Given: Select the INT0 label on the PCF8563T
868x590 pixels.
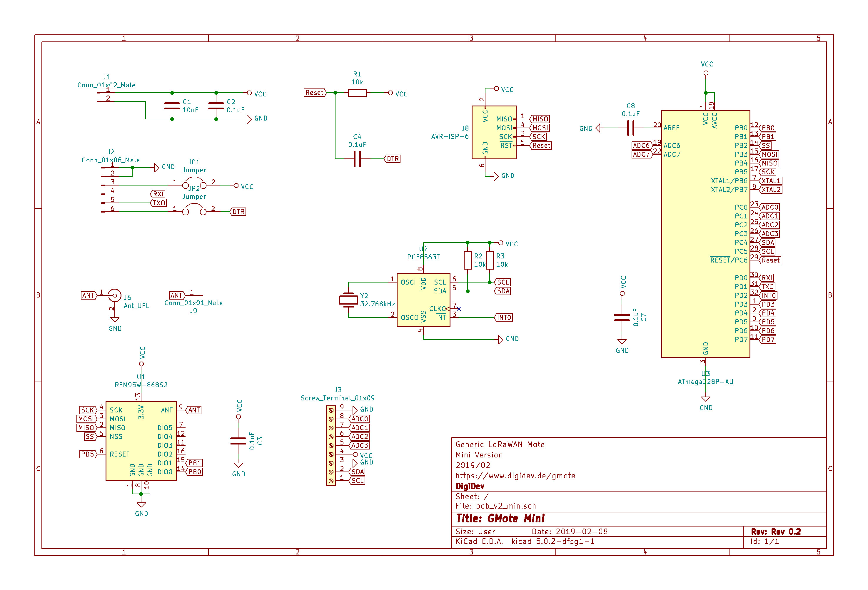Looking at the screenshot, I should [x=503, y=317].
